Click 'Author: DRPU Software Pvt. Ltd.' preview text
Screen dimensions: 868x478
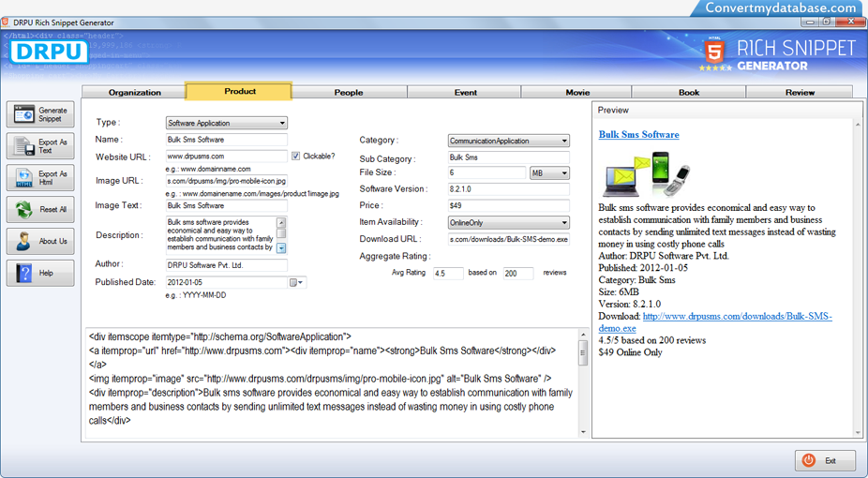tap(663, 256)
